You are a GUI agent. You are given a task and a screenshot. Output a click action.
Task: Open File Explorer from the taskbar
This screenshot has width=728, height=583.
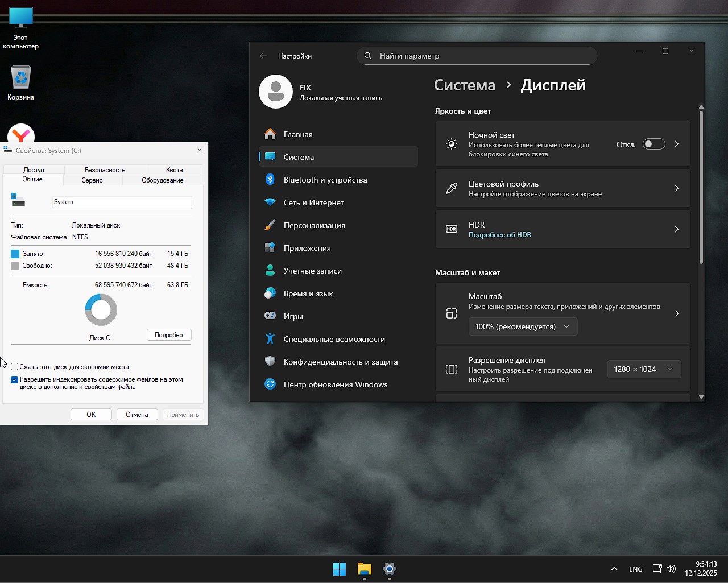tap(364, 569)
